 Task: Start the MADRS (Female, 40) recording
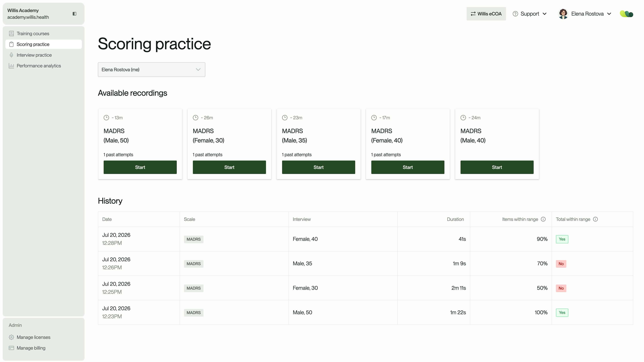[x=408, y=167]
